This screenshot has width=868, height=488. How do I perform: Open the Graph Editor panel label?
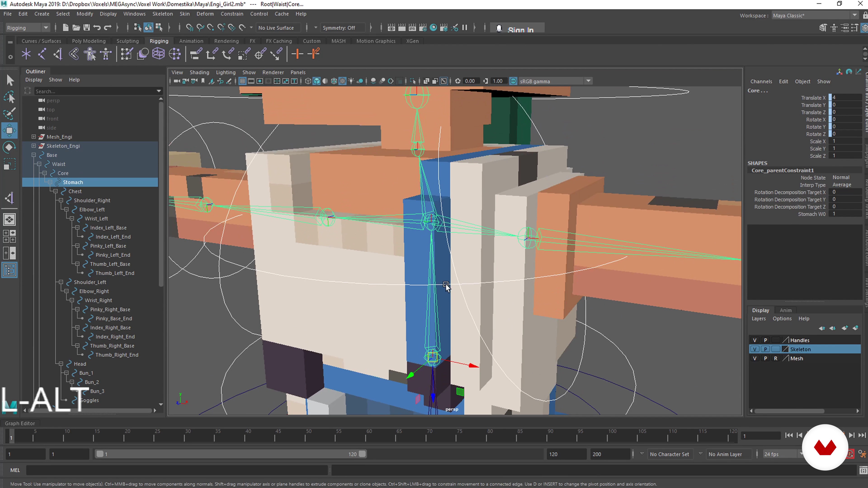coord(19,423)
